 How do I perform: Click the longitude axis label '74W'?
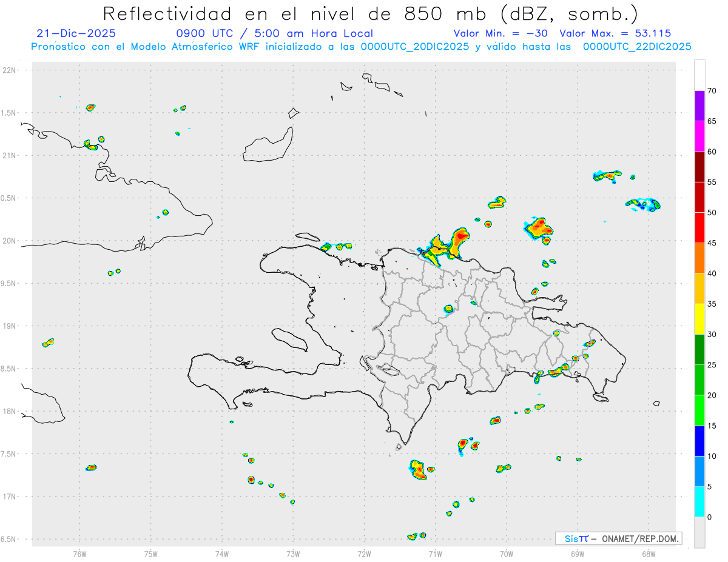tap(222, 554)
